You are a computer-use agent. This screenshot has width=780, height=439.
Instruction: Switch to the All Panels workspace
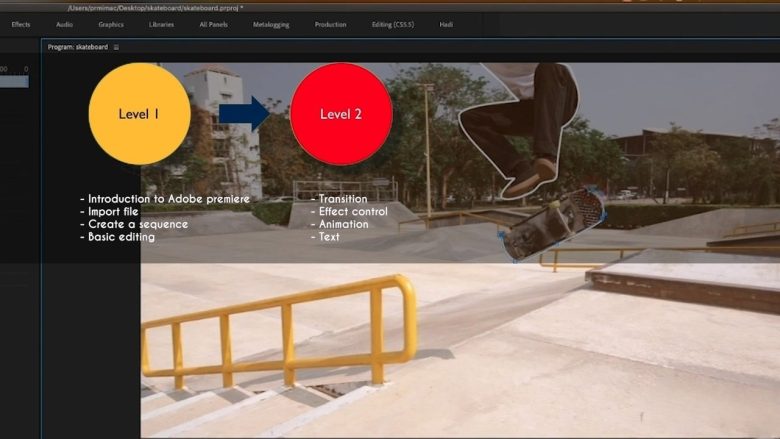[215, 24]
